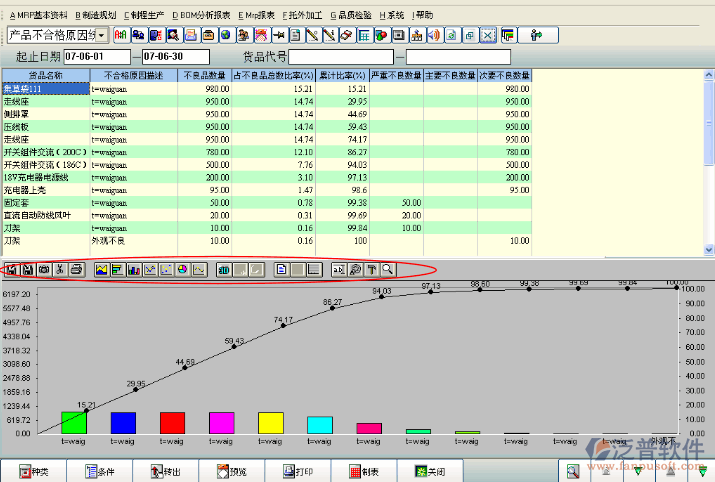This screenshot has width=715, height=482.
Task: Toggle the 3D chart view icon
Action: point(224,269)
